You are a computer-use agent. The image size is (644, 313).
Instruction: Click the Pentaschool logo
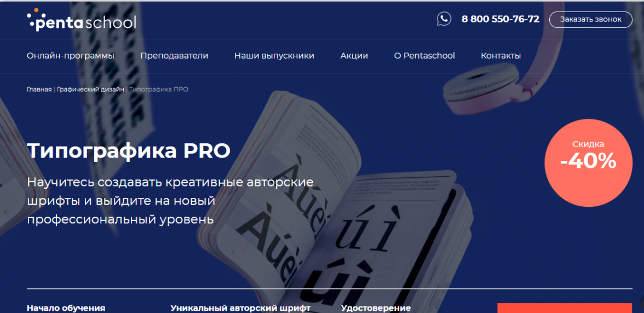pyautogui.click(x=81, y=20)
